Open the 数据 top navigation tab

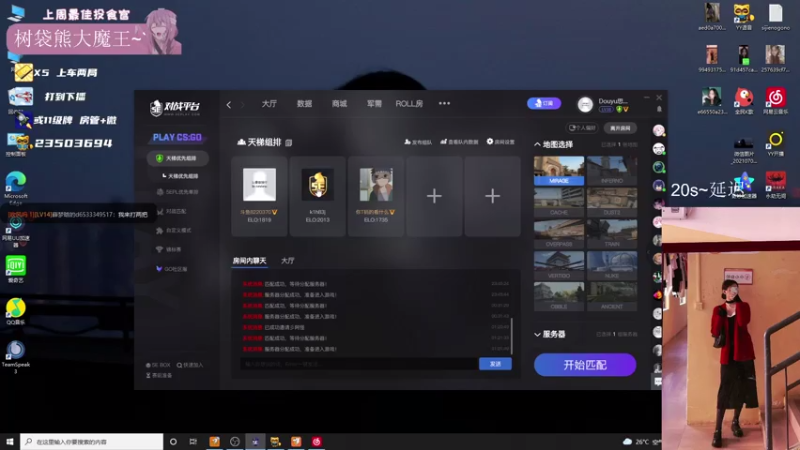click(x=304, y=104)
